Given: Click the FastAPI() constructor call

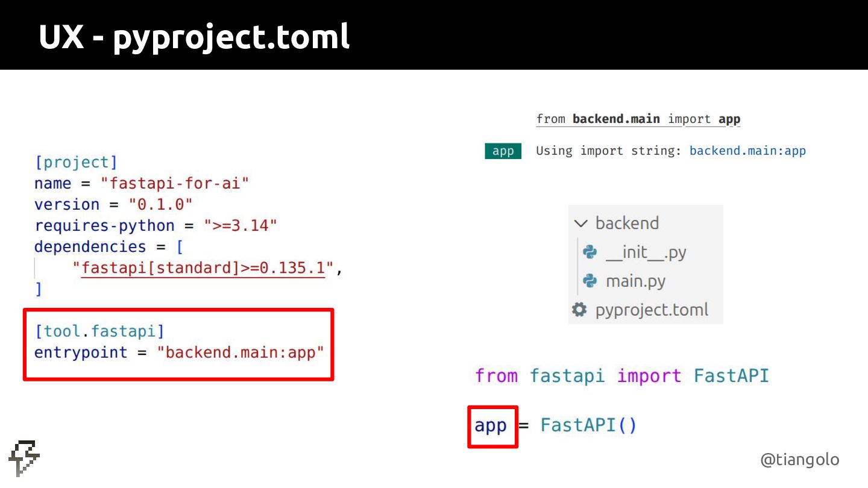Looking at the screenshot, I should [x=588, y=425].
